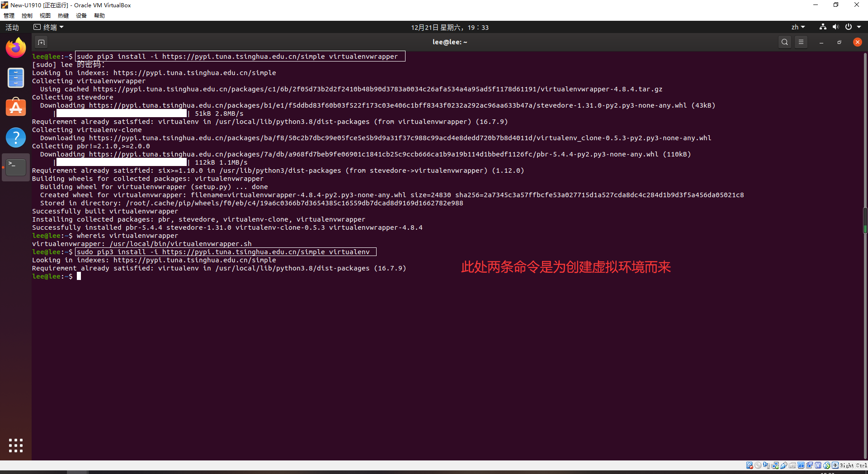This screenshot has width=868, height=474.
Task: Click VirtualBox USB devices indicator
Action: [x=784, y=465]
